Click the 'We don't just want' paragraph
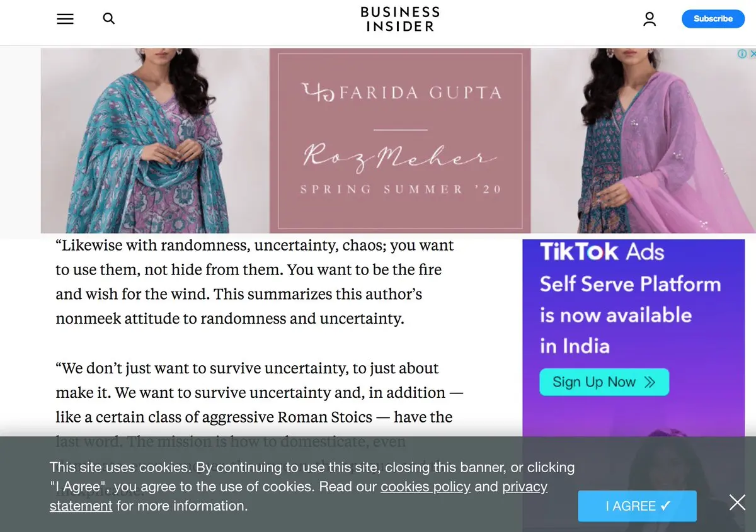 coord(260,405)
